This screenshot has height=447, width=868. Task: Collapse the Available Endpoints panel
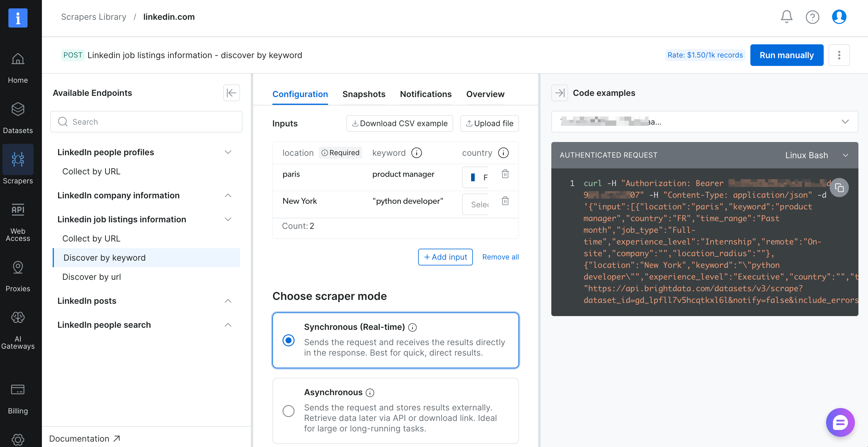(x=231, y=93)
